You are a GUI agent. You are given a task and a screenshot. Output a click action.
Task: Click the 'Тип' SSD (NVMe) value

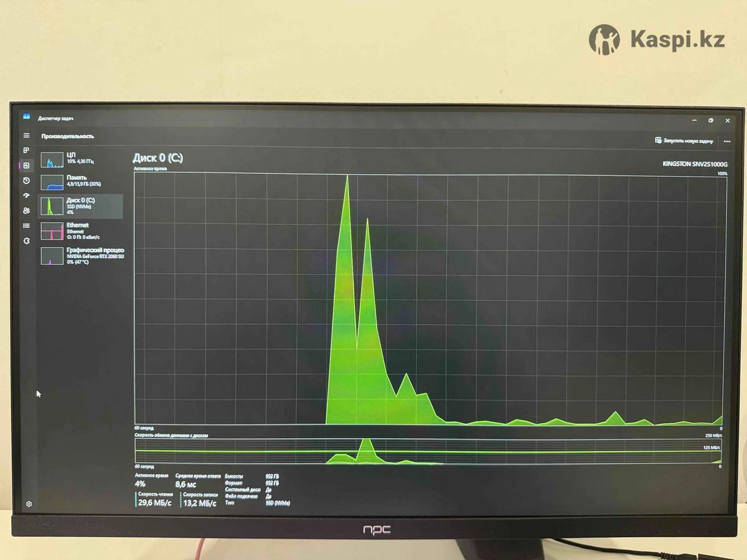click(x=278, y=503)
